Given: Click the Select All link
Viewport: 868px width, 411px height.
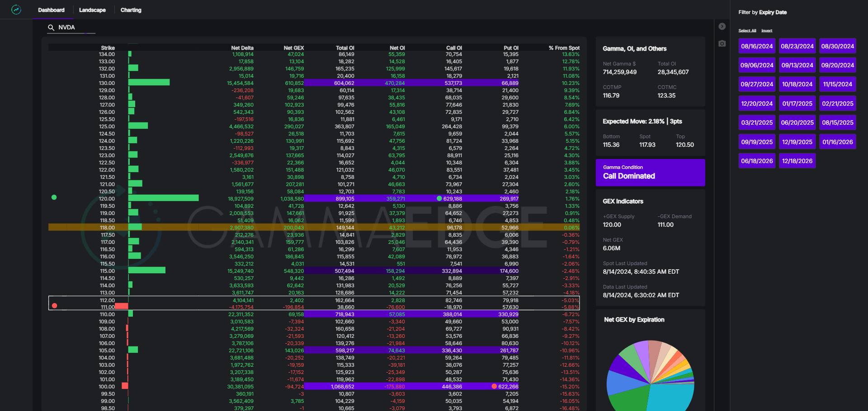Looking at the screenshot, I should click(747, 31).
